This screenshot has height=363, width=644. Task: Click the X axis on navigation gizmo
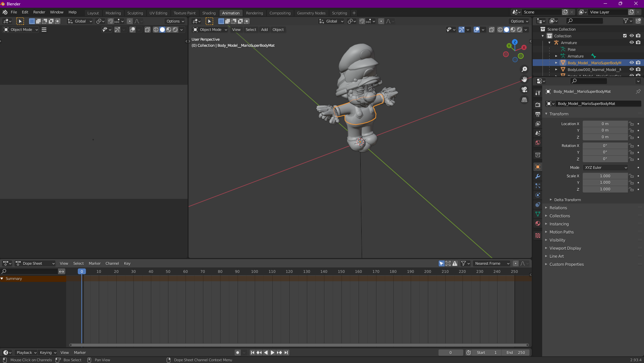click(x=524, y=47)
